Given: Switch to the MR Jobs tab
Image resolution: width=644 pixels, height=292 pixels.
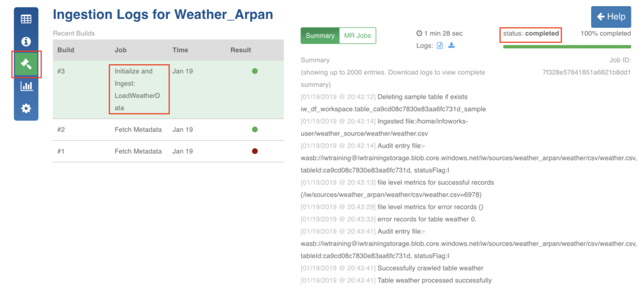Looking at the screenshot, I should [x=357, y=36].
